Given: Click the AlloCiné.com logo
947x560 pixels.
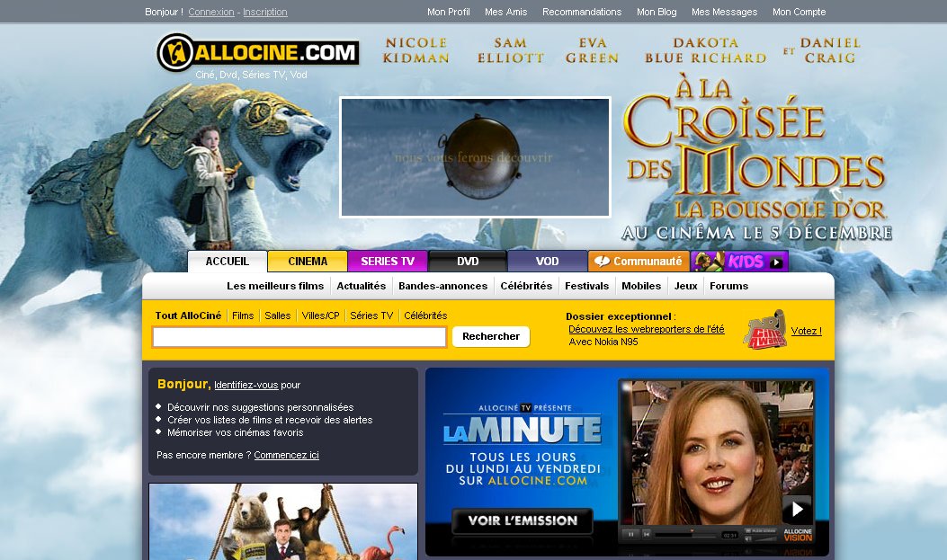Looking at the screenshot, I should coord(258,52).
